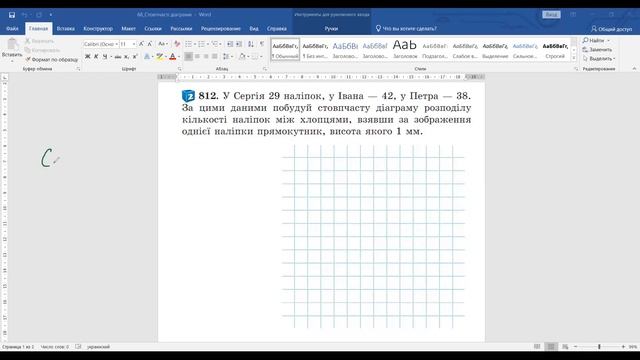Image resolution: width=640 pixels, height=360 pixels.
Task: Decrease font size with the small A icon
Action: pos(150,44)
